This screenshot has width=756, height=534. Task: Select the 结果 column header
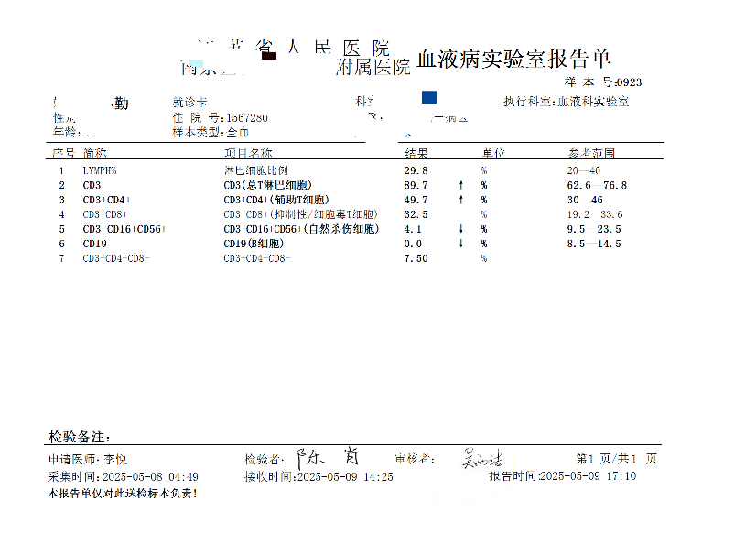(416, 154)
